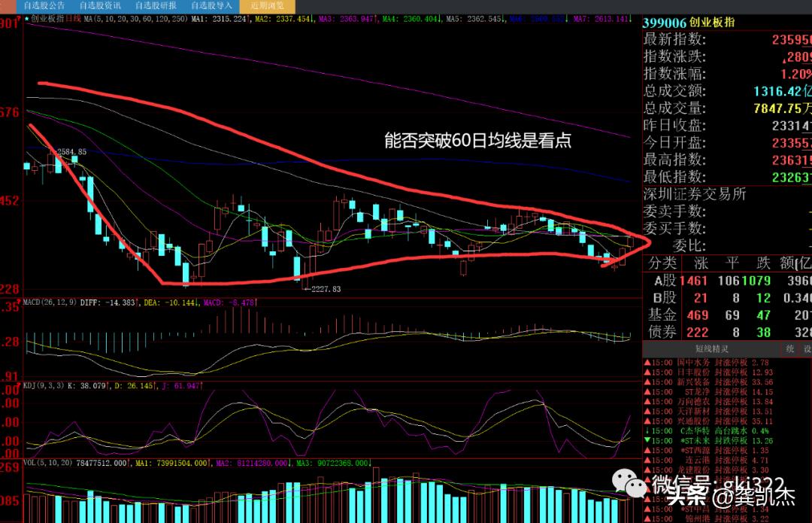Click the 399006 创业板指 header

(x=689, y=23)
